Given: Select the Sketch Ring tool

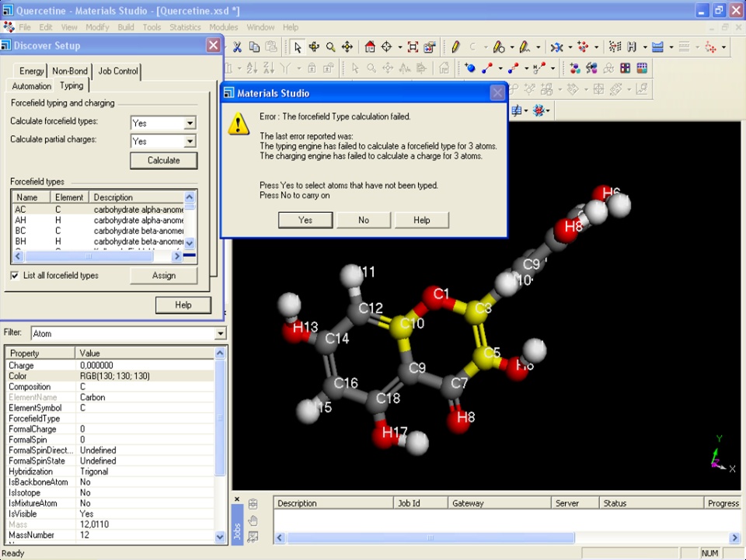Looking at the screenshot, I should tap(498, 47).
